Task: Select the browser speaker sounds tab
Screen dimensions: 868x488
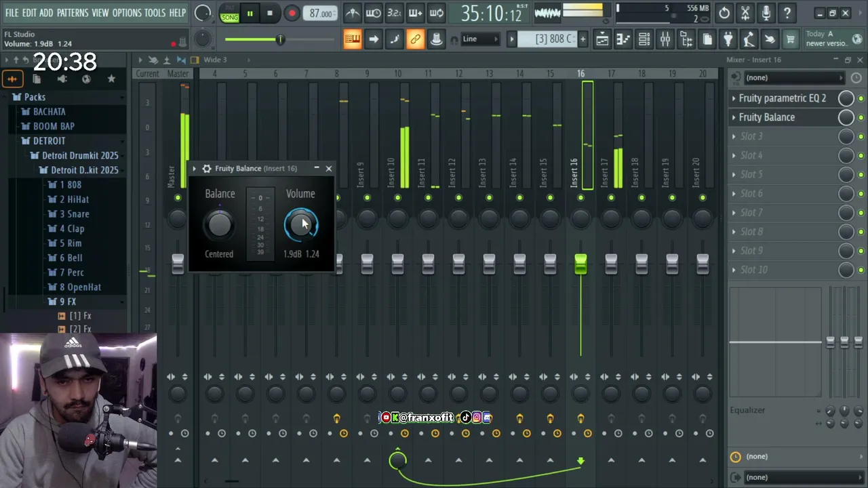Action: (62, 79)
